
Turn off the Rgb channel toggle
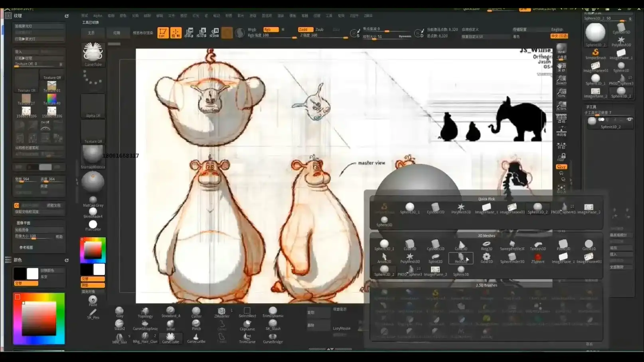point(271,29)
